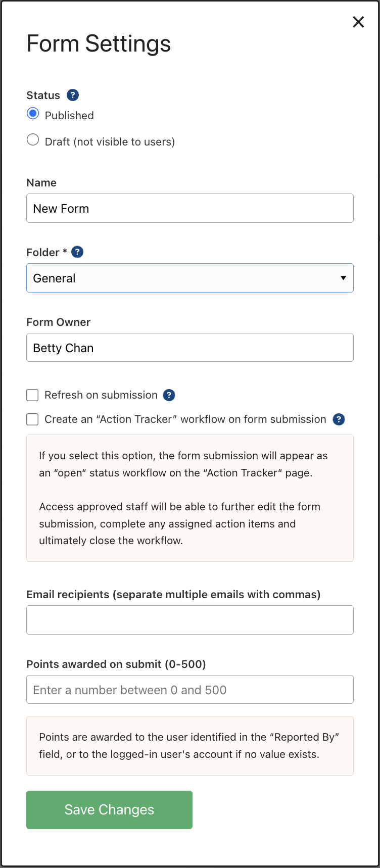
Task: Close the Form Settings dialog
Action: [x=358, y=22]
